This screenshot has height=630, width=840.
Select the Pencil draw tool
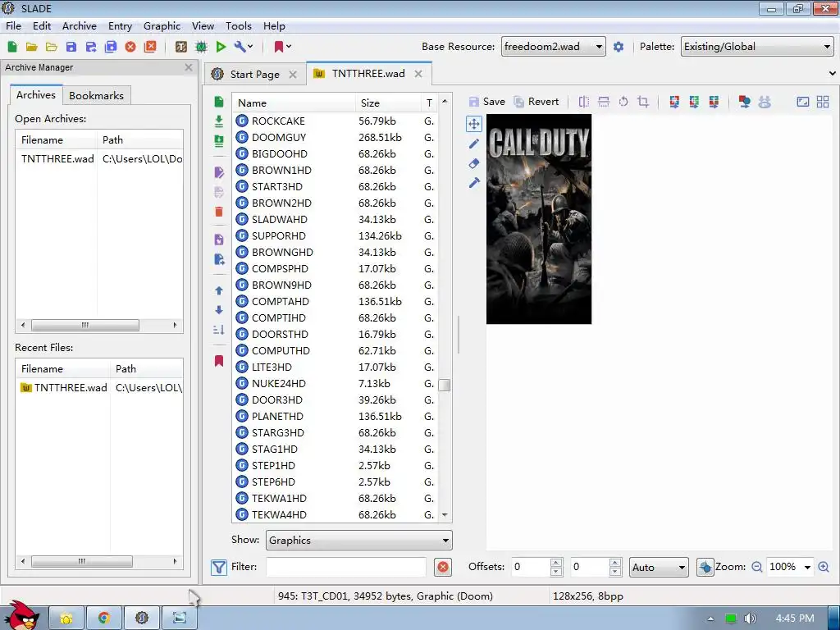473,144
